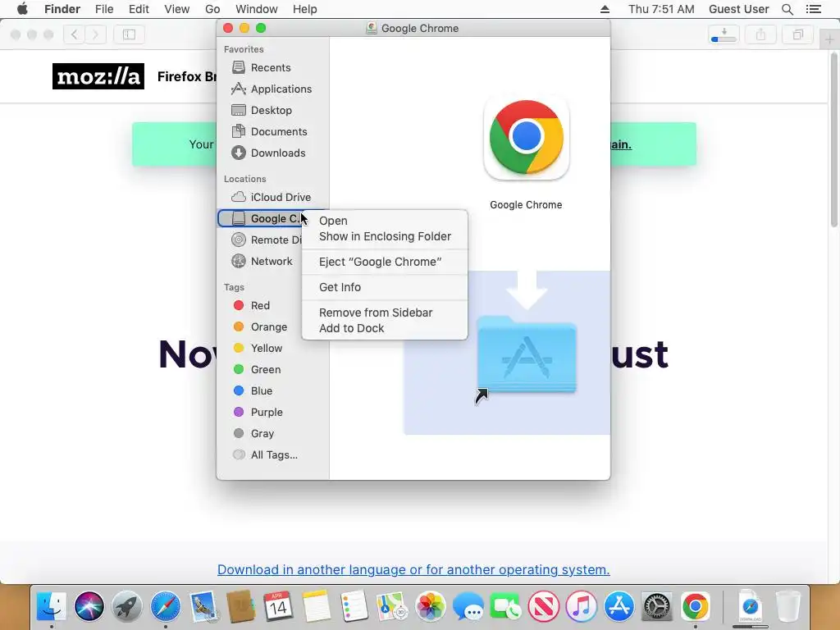Open Trash in the Dock
Screen dimensions: 840x630
788,606
